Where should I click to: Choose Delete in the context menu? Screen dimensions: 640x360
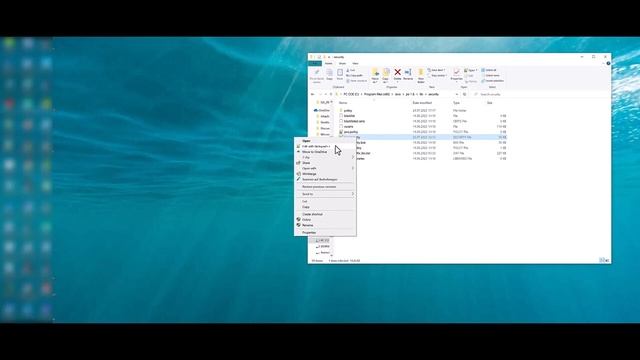tap(325, 220)
